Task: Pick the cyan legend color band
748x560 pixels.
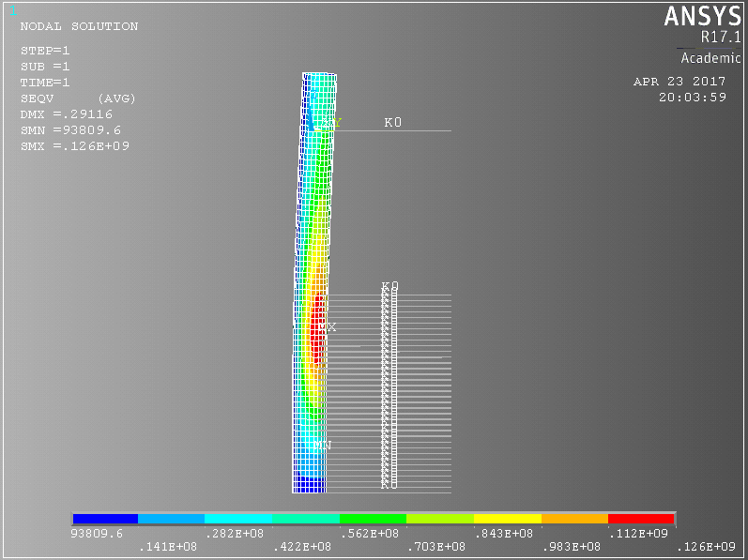Action: [239, 519]
